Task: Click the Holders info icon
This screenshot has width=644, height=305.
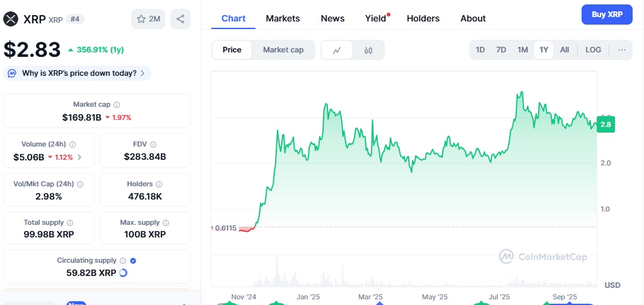Action: pos(159,184)
